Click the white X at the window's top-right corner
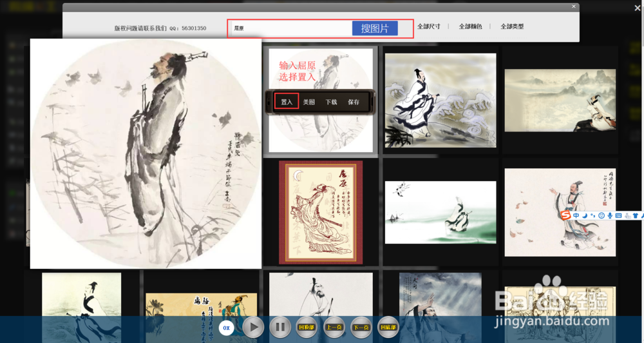This screenshot has width=644, height=343. 638,7
